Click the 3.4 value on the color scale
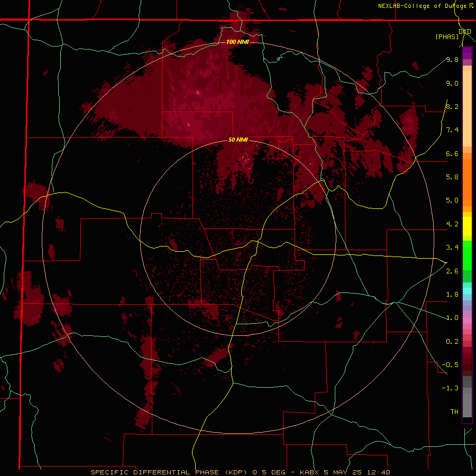This screenshot has width=476, height=476. click(452, 248)
